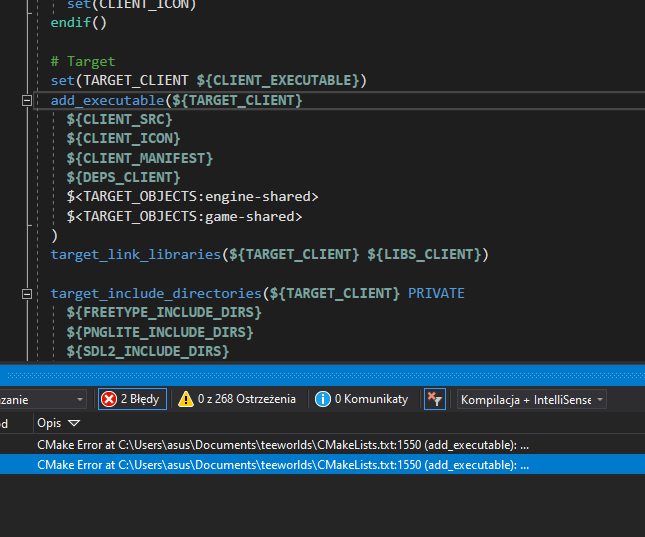Sort by the Opis column header
645x537 pixels.
58,423
